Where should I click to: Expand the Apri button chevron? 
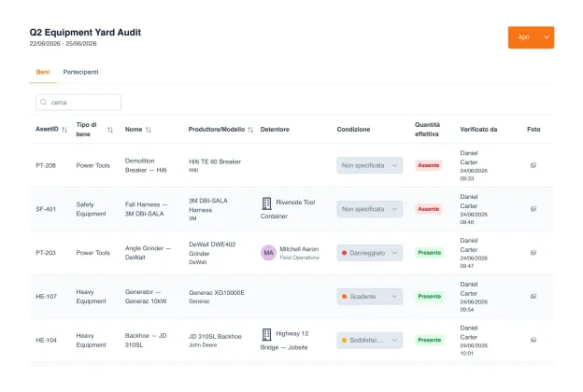pos(547,37)
